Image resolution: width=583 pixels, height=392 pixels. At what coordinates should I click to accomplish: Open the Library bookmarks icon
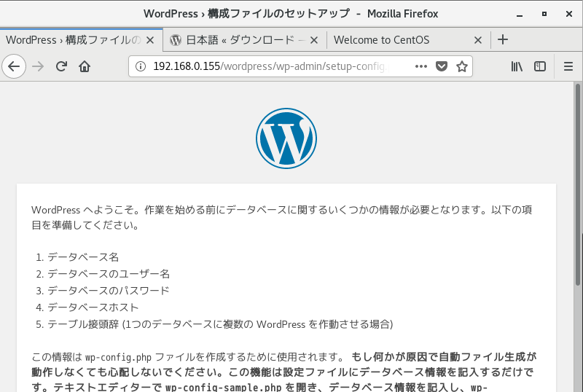[x=517, y=66]
